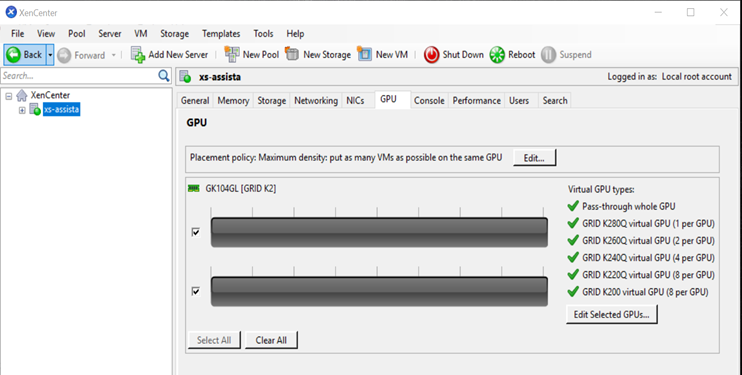Viewport: 742px width, 375px height.
Task: Open the Tools menu
Action: tap(263, 34)
